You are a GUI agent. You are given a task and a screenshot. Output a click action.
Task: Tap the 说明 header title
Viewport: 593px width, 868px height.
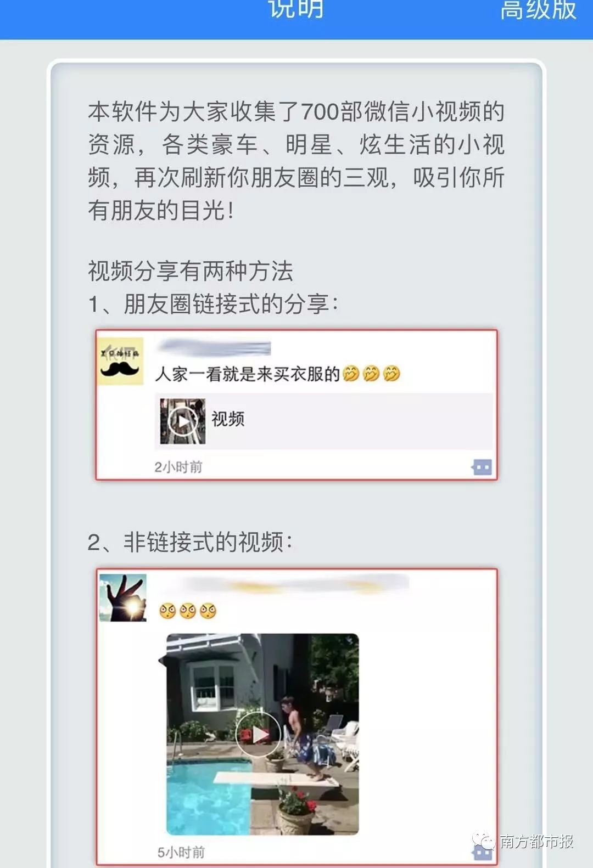[x=296, y=9]
